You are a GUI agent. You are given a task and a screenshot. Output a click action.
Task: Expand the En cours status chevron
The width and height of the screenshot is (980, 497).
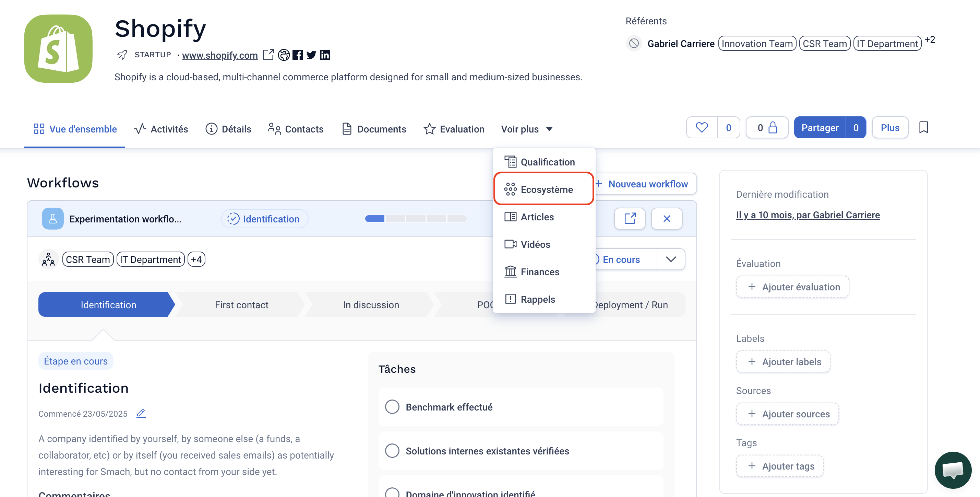[x=671, y=259]
